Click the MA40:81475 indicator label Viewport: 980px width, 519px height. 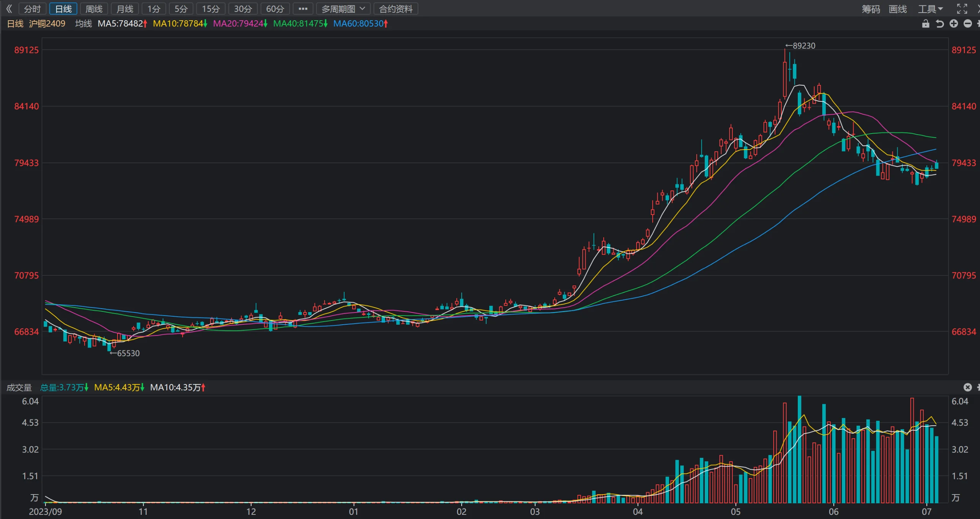pyautogui.click(x=301, y=24)
